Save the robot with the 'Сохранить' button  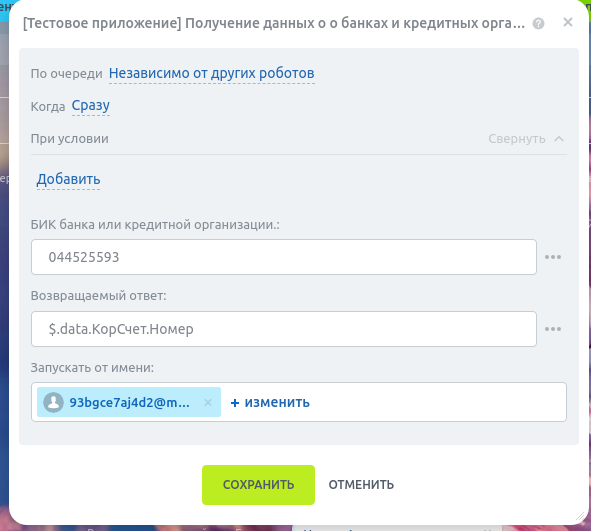(x=259, y=485)
